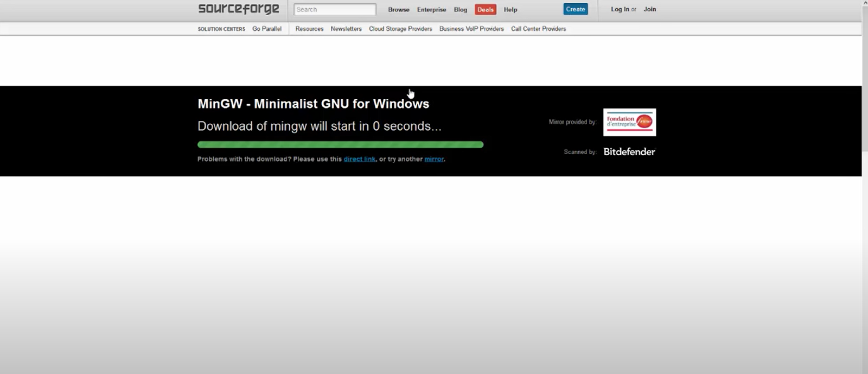Open the Resources link
The image size is (868, 374).
309,29
